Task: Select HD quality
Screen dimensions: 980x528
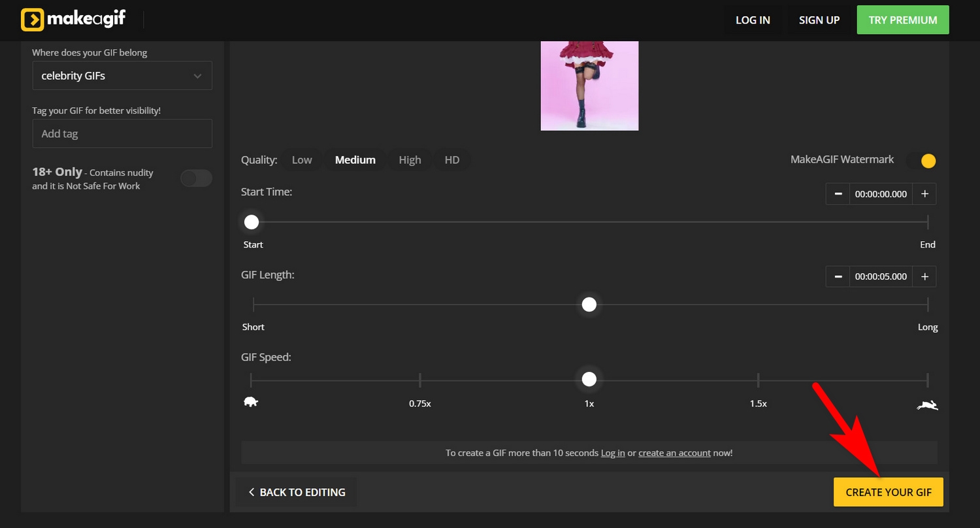Action: pos(452,160)
